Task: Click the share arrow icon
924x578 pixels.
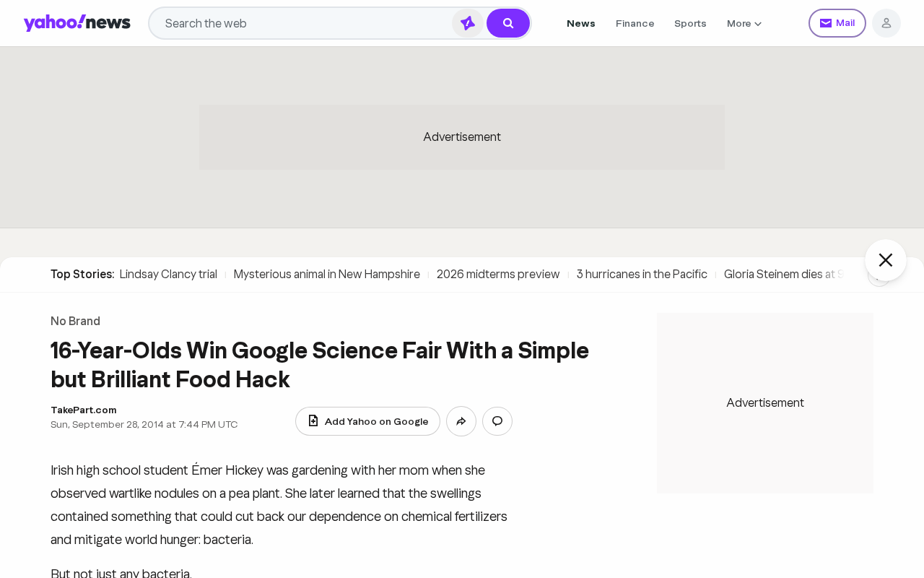Action: pyautogui.click(x=461, y=421)
